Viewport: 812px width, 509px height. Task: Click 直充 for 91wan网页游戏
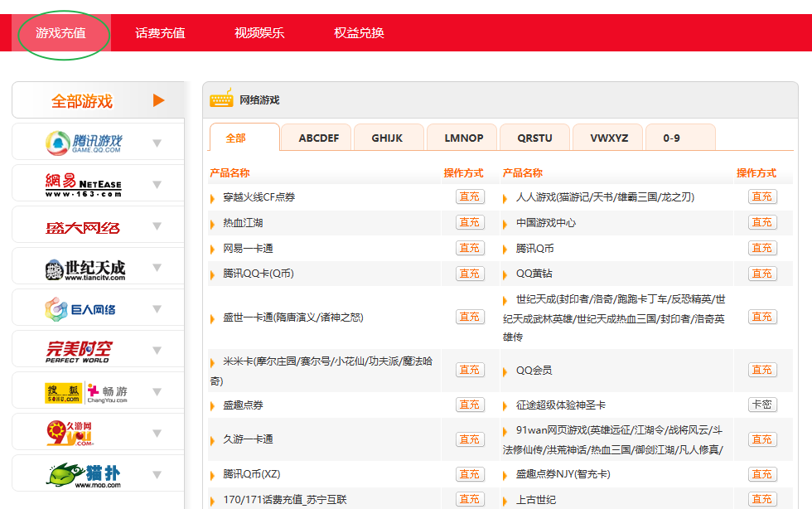click(x=762, y=439)
